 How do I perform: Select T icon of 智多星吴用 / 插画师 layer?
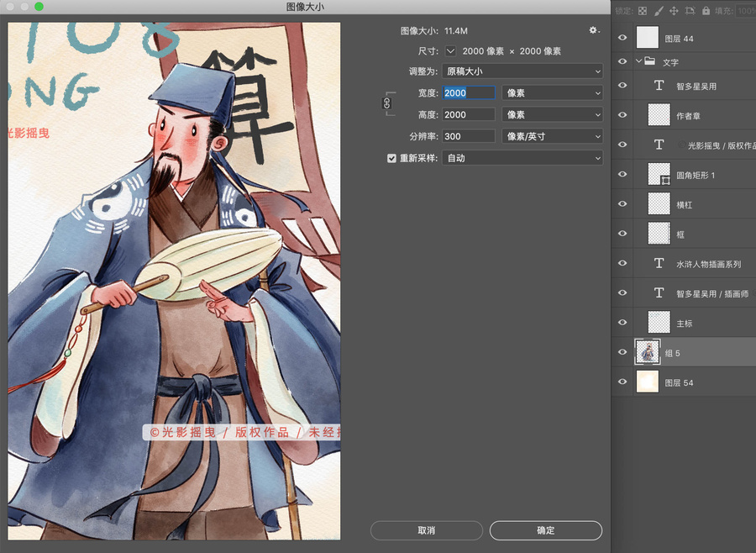(659, 293)
